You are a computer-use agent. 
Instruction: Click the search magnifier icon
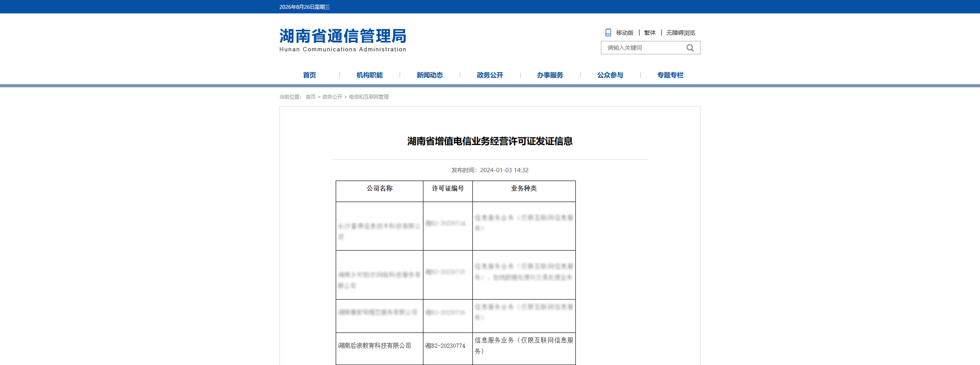pyautogui.click(x=690, y=48)
